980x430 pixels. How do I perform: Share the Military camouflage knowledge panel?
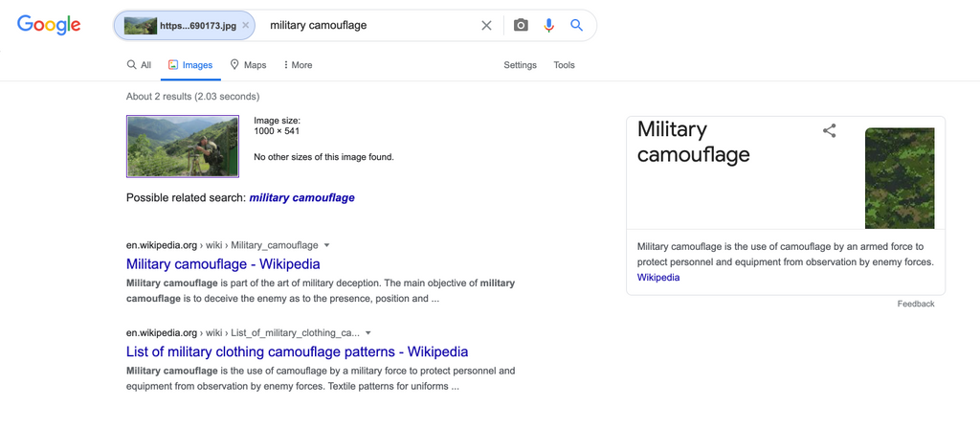pos(830,131)
